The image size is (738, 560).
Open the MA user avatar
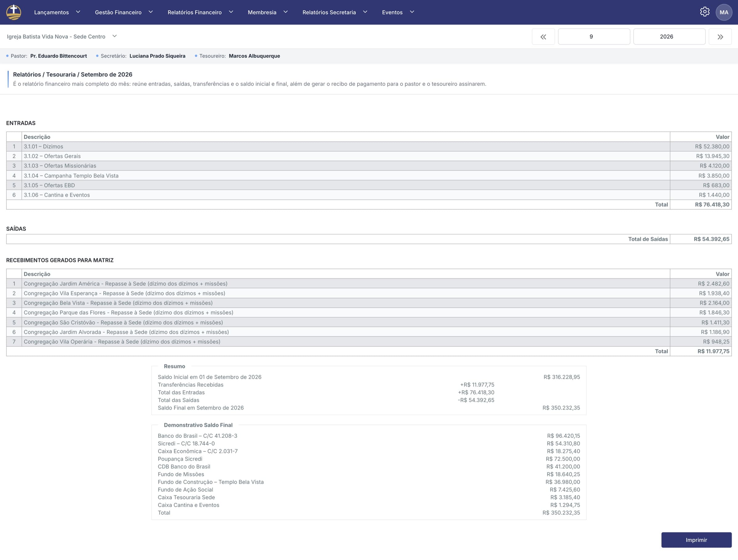[x=724, y=12]
